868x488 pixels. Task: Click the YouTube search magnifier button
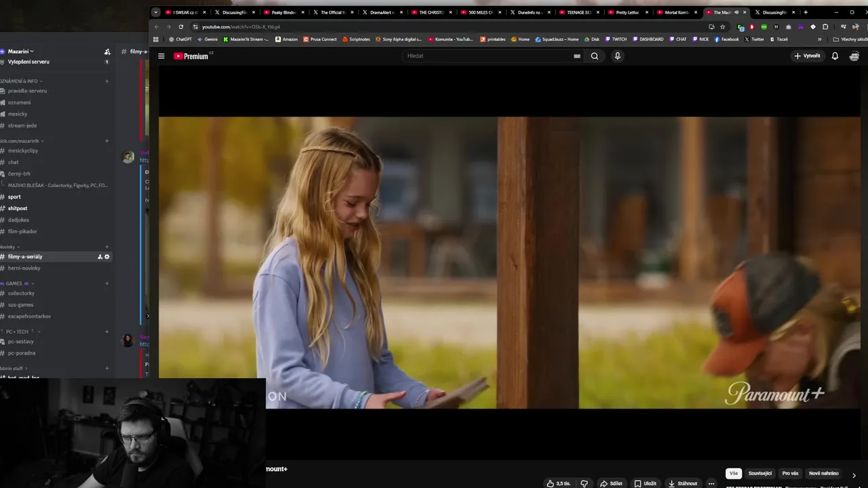(595, 56)
